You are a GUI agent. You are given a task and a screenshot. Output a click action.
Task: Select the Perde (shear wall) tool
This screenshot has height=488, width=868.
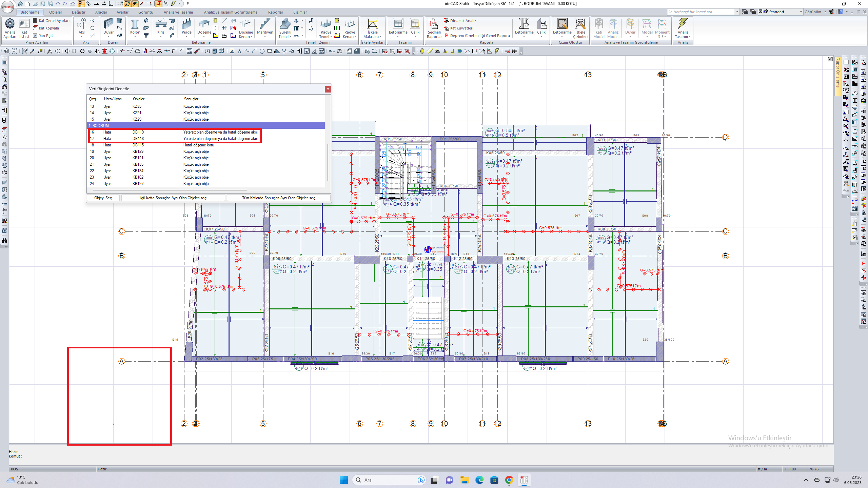pos(186,27)
